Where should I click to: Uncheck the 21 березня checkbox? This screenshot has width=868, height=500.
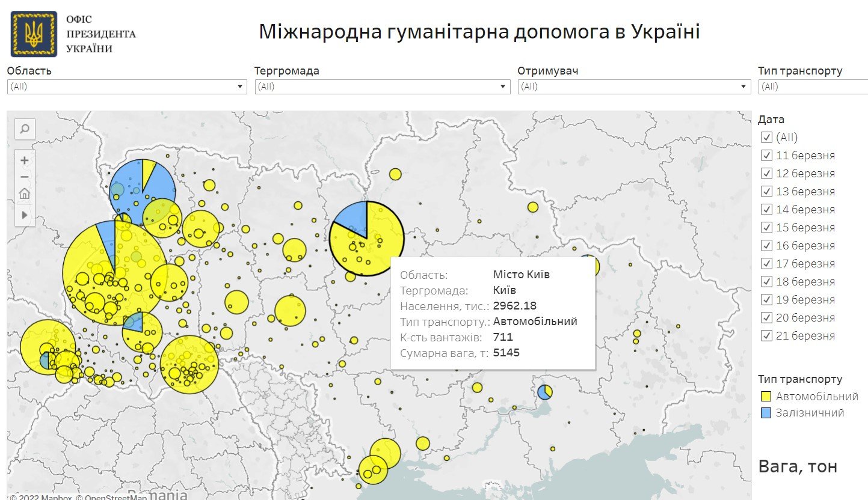767,336
